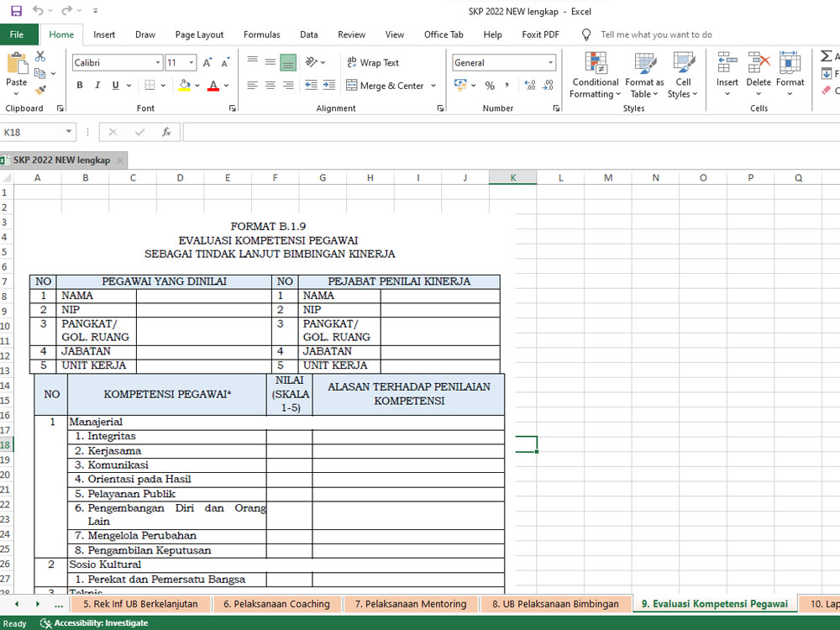Apply the yellow fill color
Screen dimensions: 840x630
pos(184,85)
